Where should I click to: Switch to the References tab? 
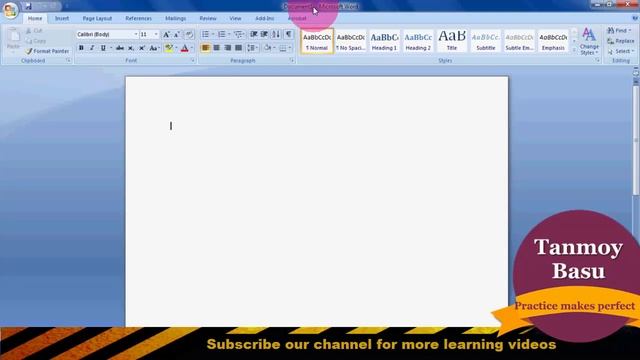[x=138, y=18]
